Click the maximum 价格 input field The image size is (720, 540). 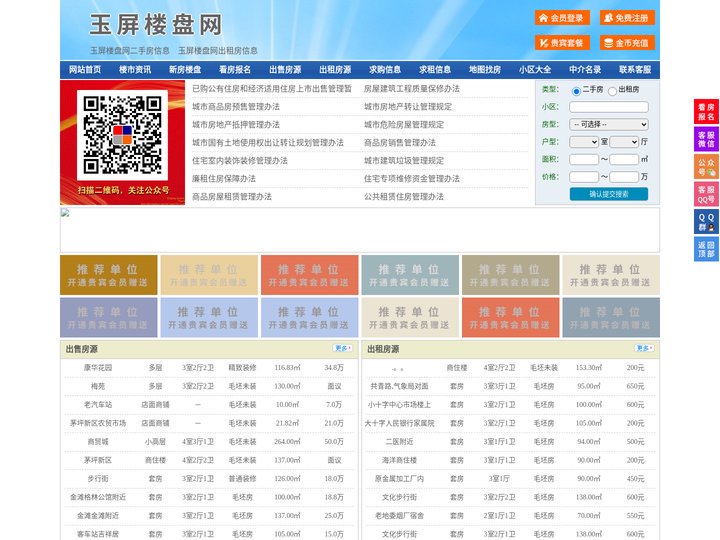point(624,177)
